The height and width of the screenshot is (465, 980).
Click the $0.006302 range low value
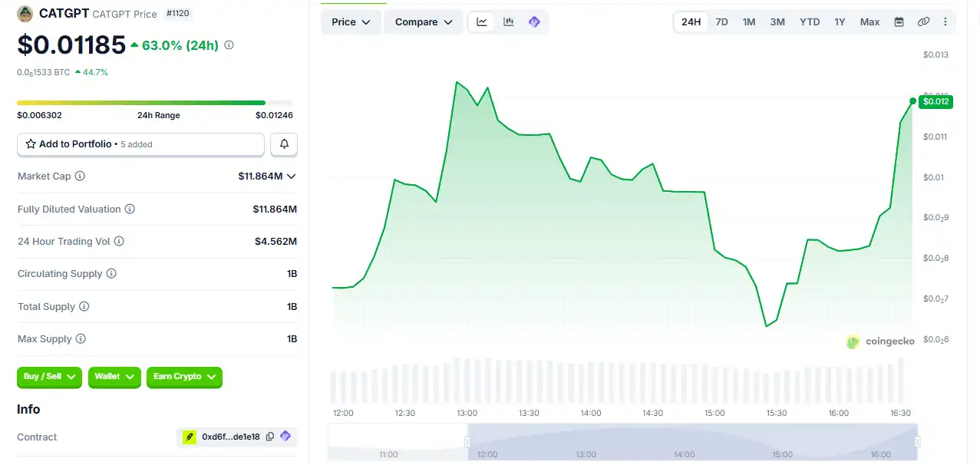click(x=39, y=115)
